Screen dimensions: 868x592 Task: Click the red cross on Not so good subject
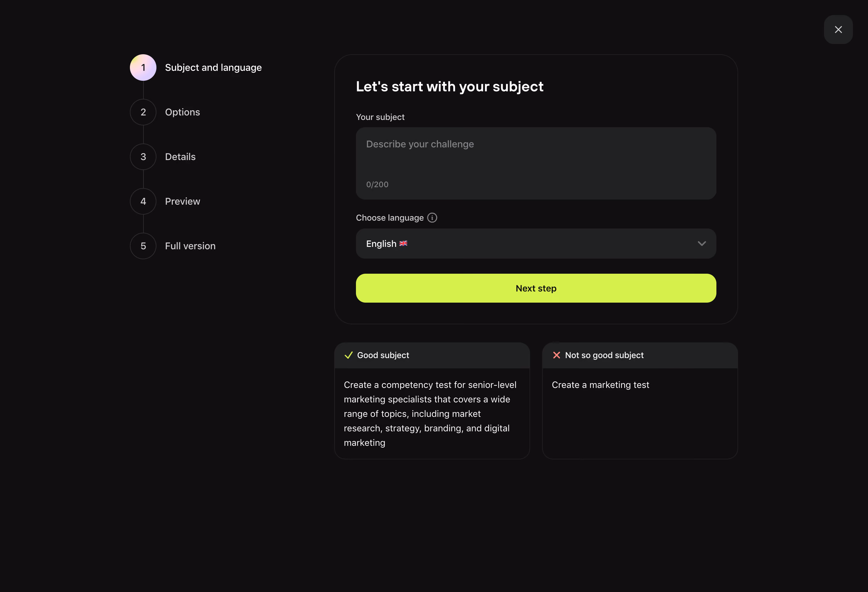556,355
